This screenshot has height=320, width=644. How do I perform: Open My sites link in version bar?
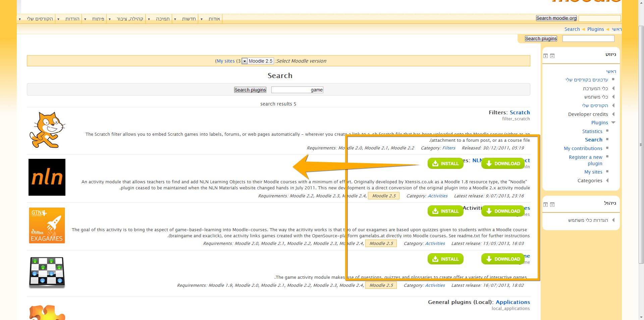(x=225, y=61)
